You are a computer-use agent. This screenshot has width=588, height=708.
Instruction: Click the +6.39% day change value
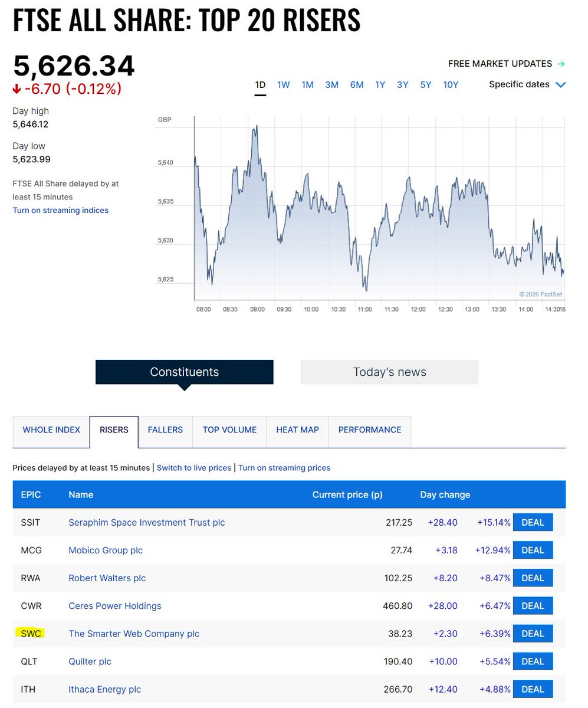pos(494,634)
